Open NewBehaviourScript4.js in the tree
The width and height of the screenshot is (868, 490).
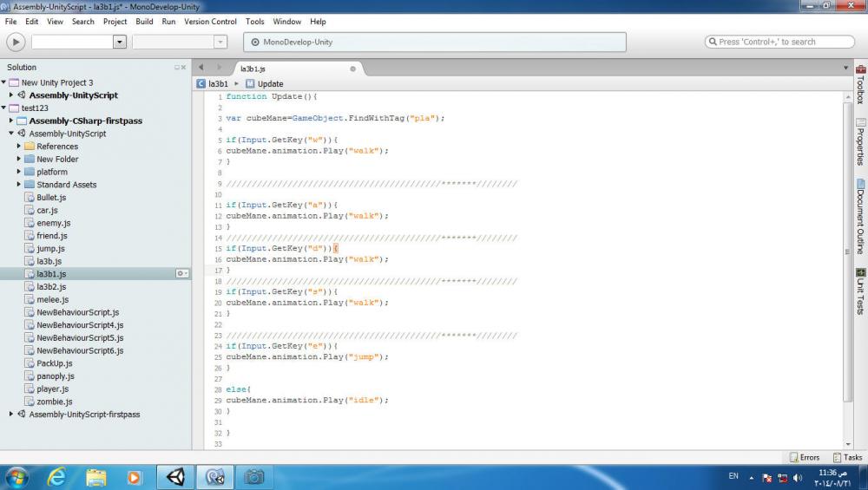(x=80, y=325)
